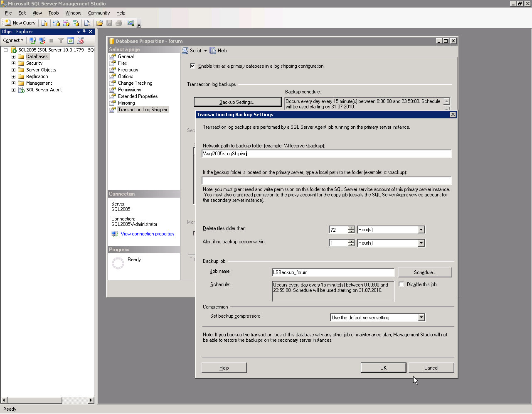Viewport: 532px width, 414px height.
Task: Open the Edit menu
Action: pyautogui.click(x=22, y=13)
